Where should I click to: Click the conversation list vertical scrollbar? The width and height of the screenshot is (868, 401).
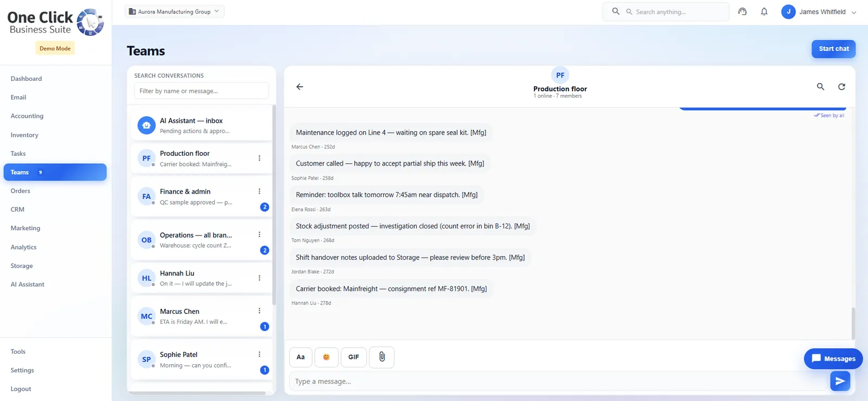click(x=274, y=205)
